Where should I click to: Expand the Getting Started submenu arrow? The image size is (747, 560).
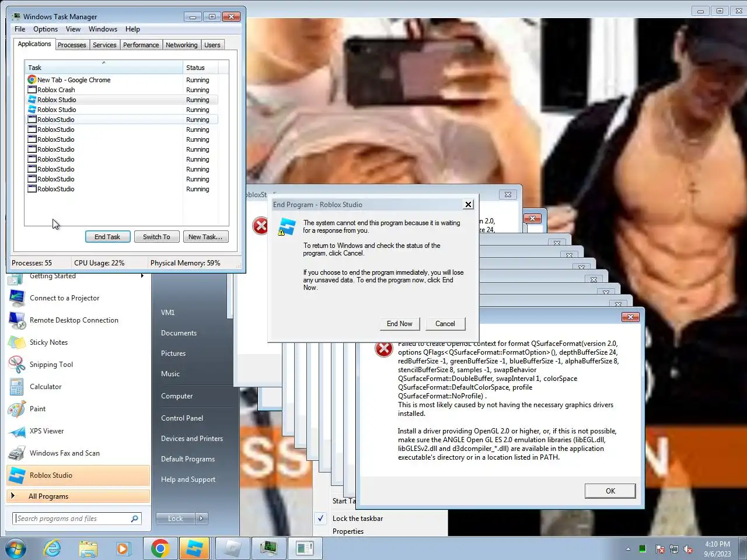pyautogui.click(x=142, y=276)
